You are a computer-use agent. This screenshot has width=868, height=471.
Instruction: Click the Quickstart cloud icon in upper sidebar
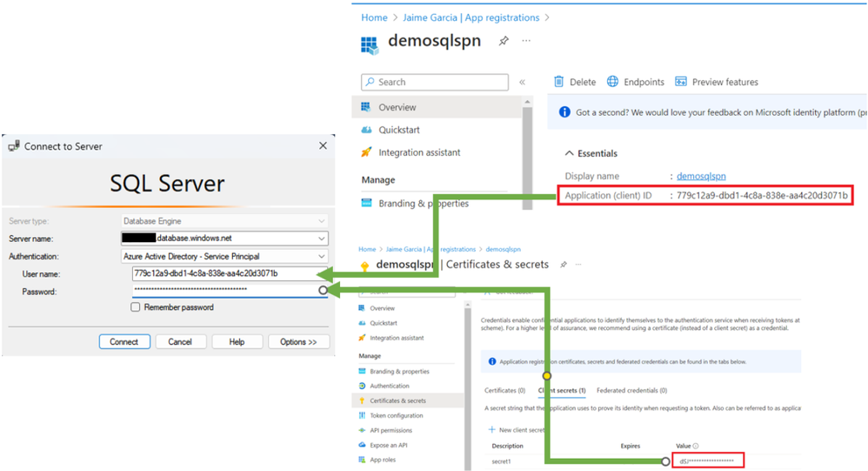pyautogui.click(x=366, y=130)
